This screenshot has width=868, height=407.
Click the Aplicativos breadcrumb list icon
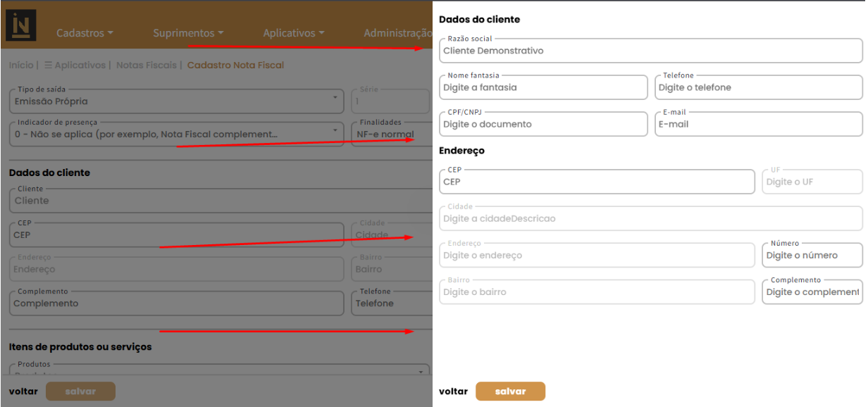(48, 65)
